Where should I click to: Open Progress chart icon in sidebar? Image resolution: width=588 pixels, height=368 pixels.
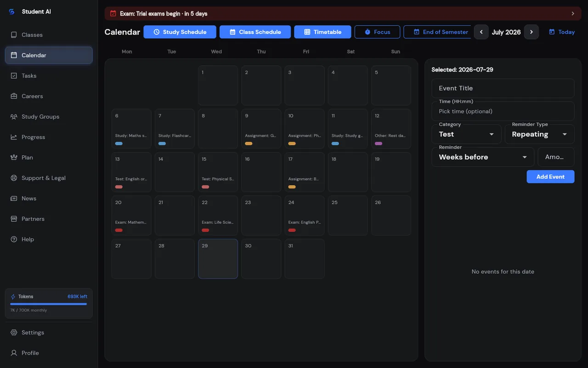pyautogui.click(x=14, y=137)
